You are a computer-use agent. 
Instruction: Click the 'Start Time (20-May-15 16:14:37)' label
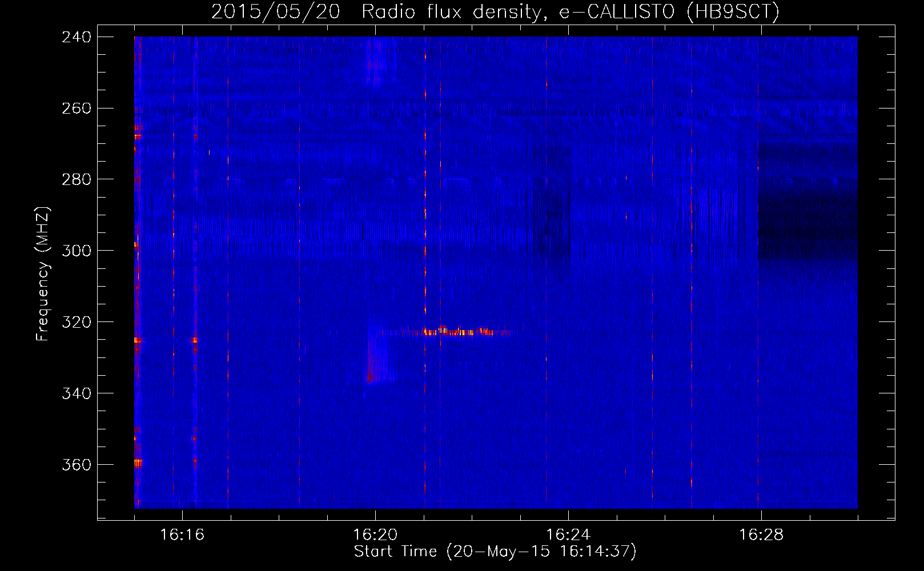click(495, 552)
